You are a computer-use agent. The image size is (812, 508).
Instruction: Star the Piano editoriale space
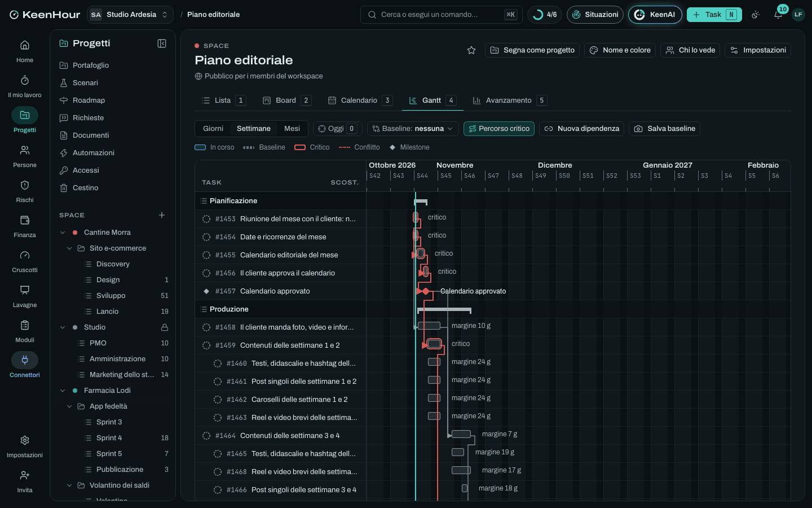[471, 50]
